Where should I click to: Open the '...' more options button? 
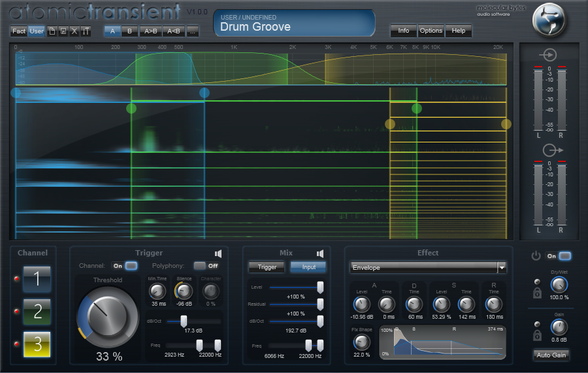(x=192, y=31)
